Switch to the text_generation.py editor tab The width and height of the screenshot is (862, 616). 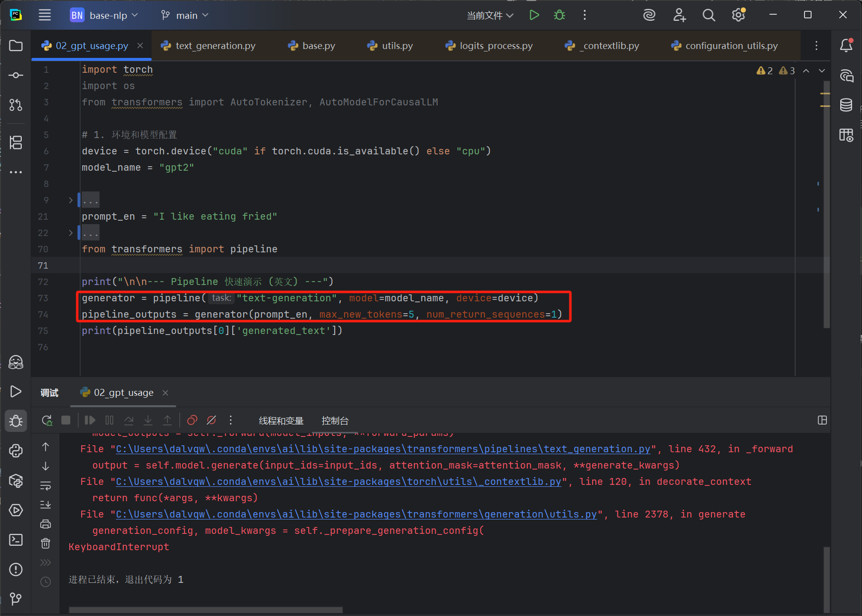(x=215, y=46)
